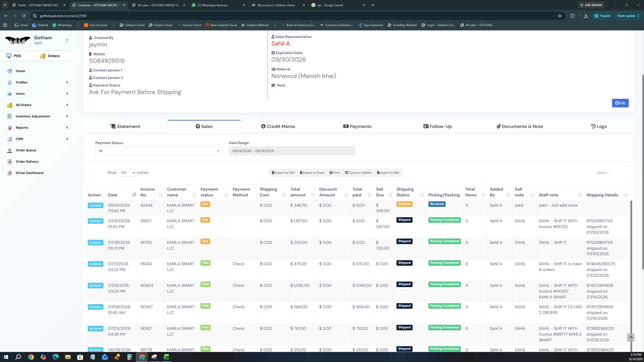Click the Export to Excel button
The image size is (644, 362).
tap(312, 173)
